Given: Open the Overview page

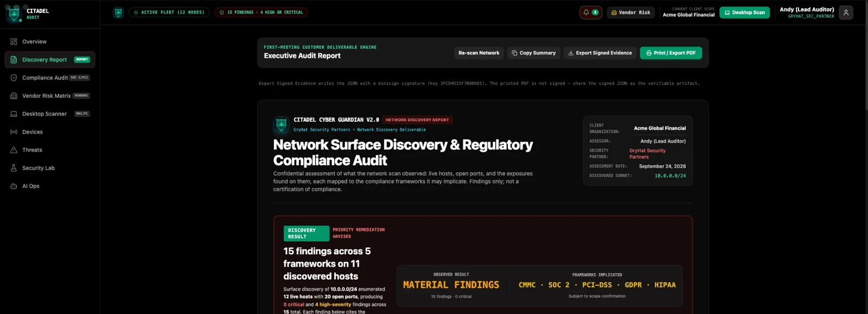Looking at the screenshot, I should point(50,41).
